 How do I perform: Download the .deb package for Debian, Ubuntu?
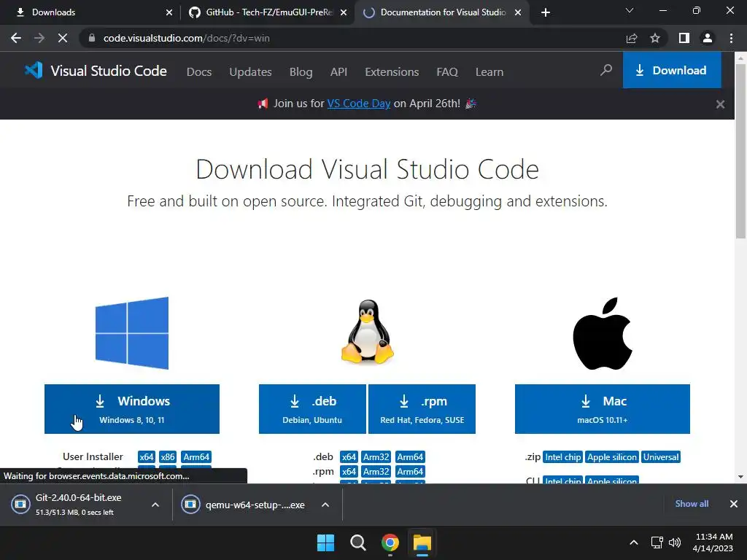[x=312, y=409]
